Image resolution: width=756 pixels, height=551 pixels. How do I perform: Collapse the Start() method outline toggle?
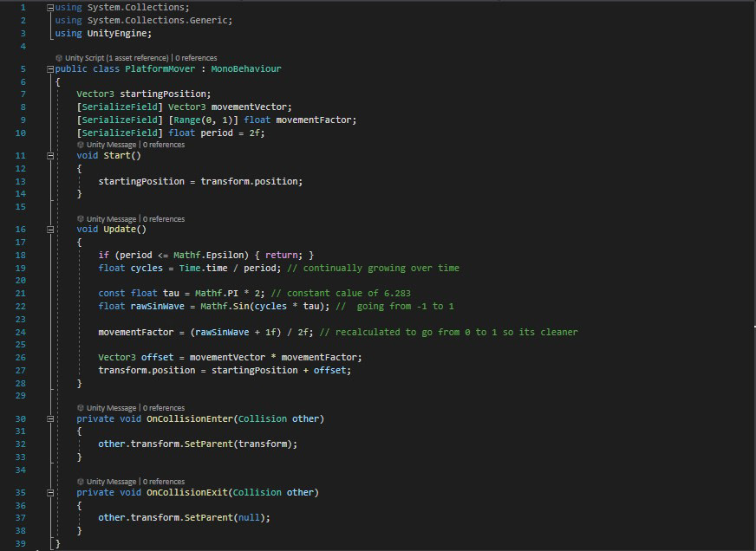50,156
